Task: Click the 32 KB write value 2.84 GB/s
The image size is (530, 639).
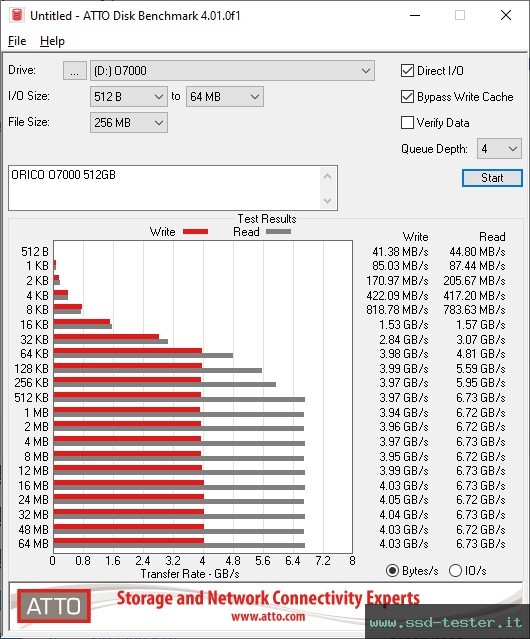Action: (404, 339)
